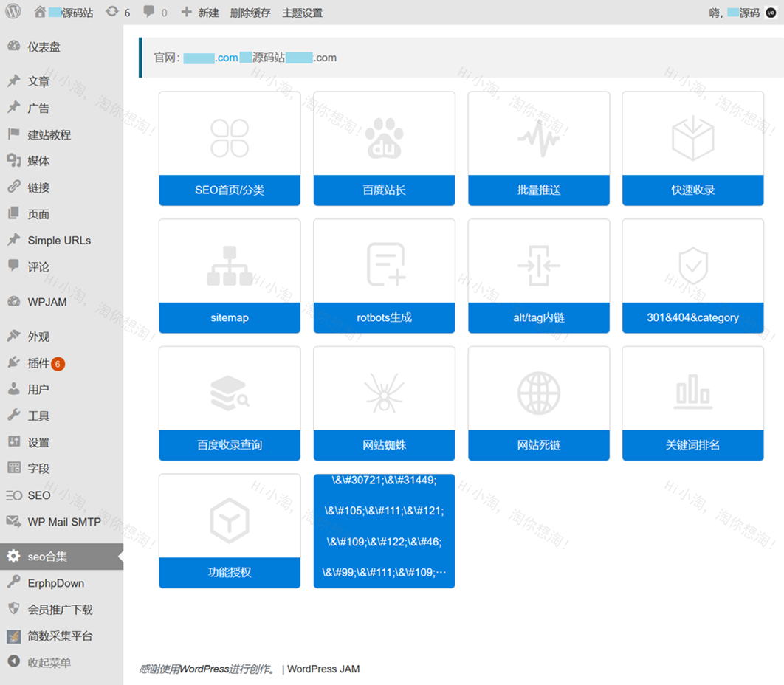Click the updates icon showing 6
Viewport: 784px width, 685px height.
[x=117, y=13]
